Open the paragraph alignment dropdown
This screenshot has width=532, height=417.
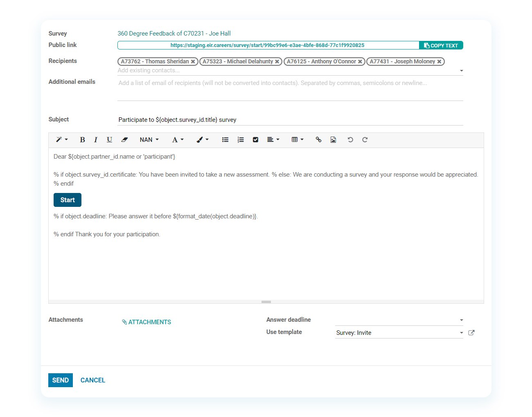(x=273, y=140)
